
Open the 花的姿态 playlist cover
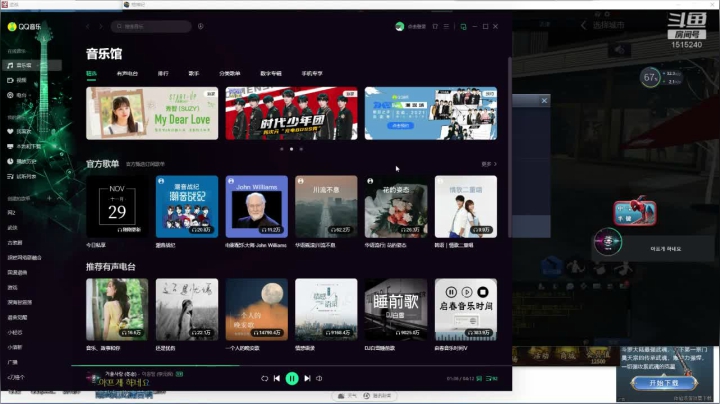click(x=396, y=207)
